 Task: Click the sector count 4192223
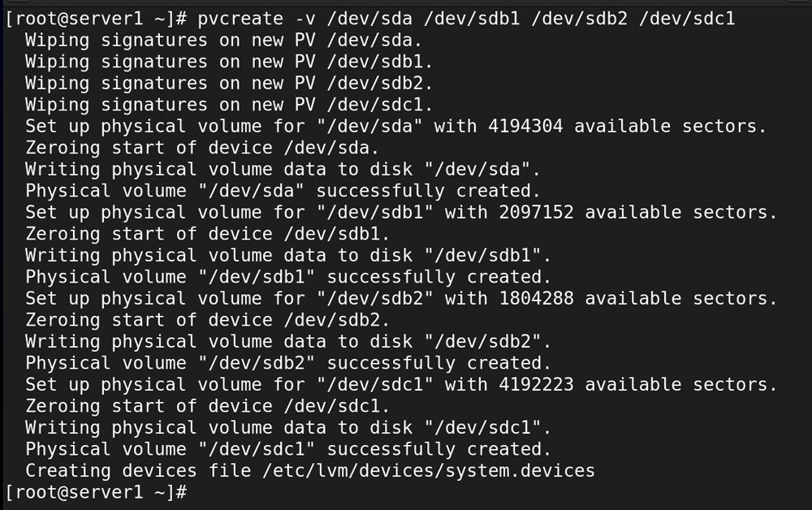pyautogui.click(x=536, y=385)
